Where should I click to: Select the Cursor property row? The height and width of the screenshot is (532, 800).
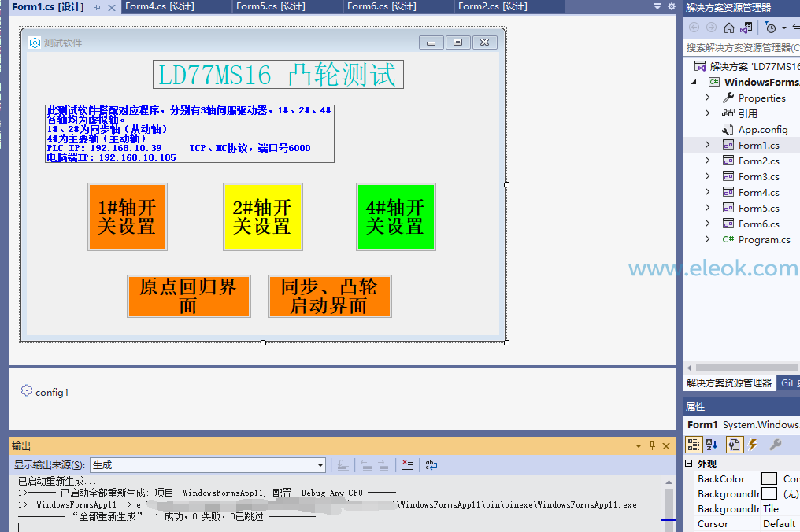pyautogui.click(x=742, y=524)
